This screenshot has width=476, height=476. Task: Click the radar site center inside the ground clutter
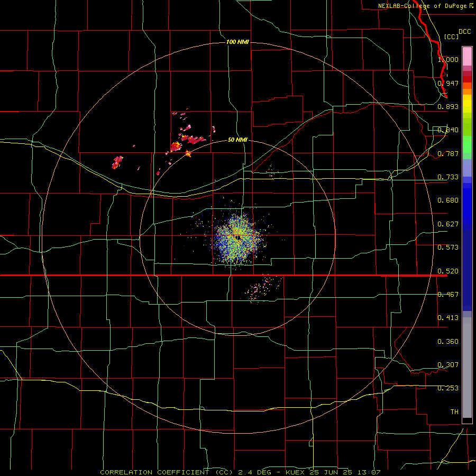pyautogui.click(x=239, y=237)
